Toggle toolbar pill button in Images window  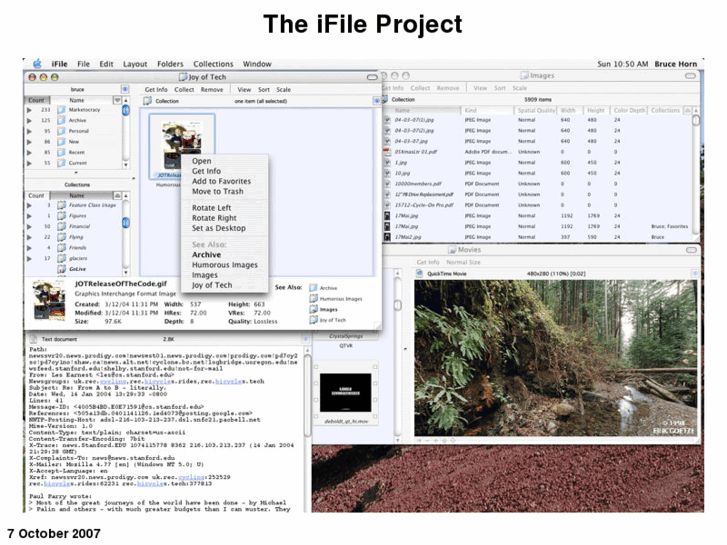click(x=690, y=76)
